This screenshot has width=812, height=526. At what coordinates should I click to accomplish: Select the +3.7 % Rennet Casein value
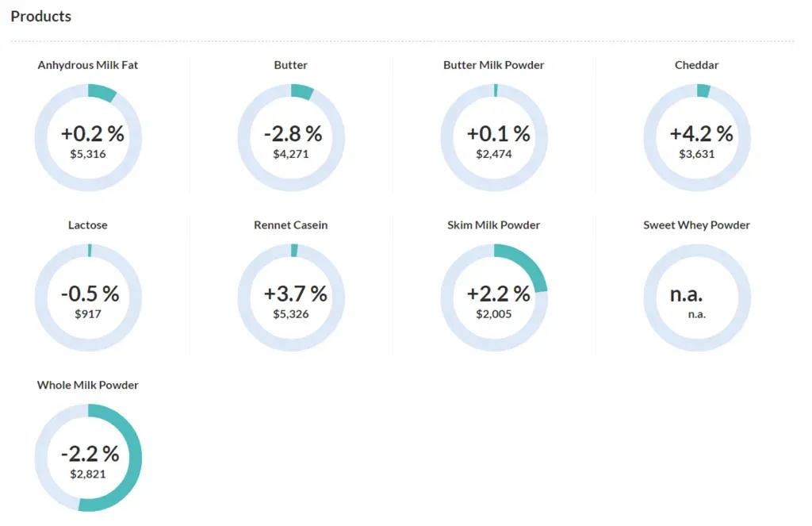click(x=295, y=294)
